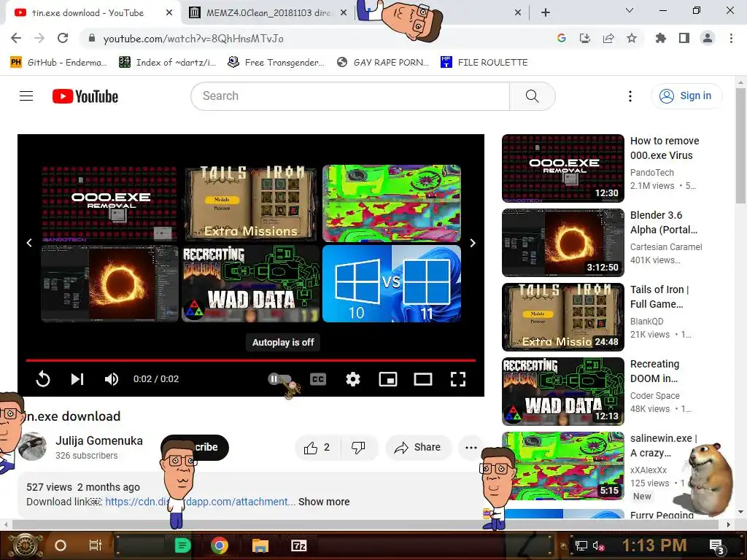
Task: Open Tails of Iron Full Game video
Action: coord(659,297)
